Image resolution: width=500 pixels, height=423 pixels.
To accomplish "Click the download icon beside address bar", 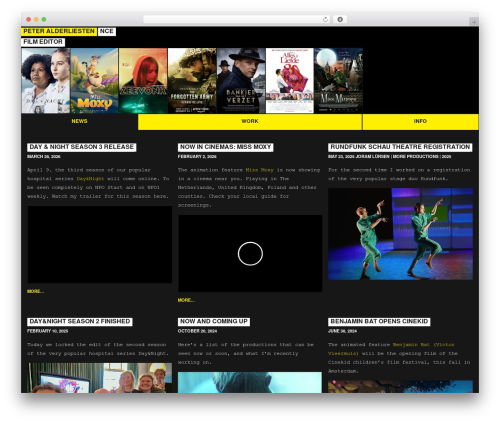I will pos(340,20).
